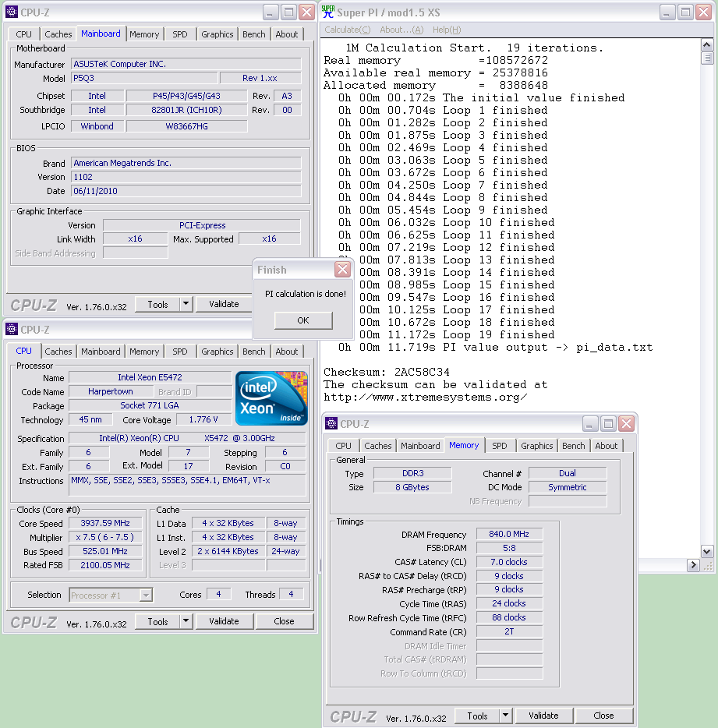This screenshot has height=728, width=718.
Task: Click the Checksum: 2AC58C34 line
Action: coord(387,372)
